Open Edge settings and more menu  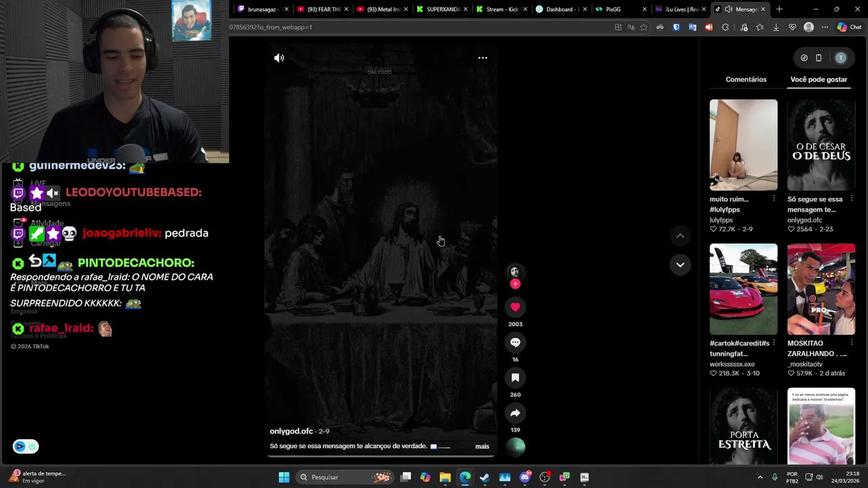point(825,27)
